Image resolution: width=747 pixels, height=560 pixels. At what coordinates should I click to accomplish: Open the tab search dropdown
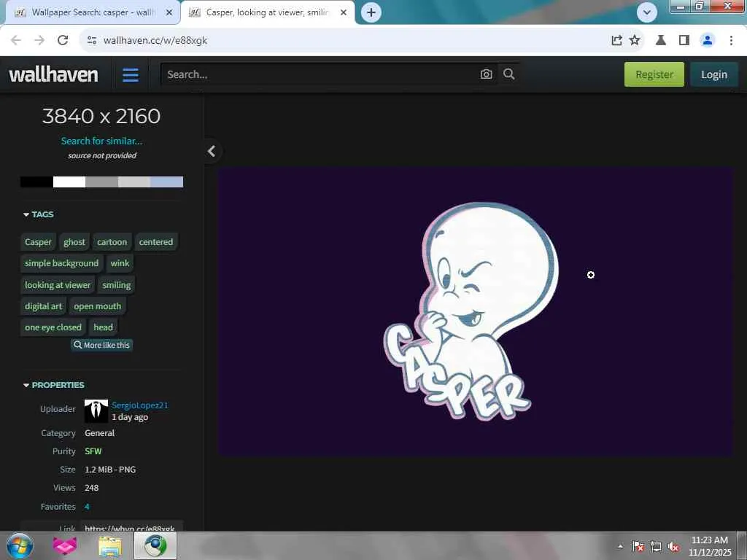(x=647, y=12)
